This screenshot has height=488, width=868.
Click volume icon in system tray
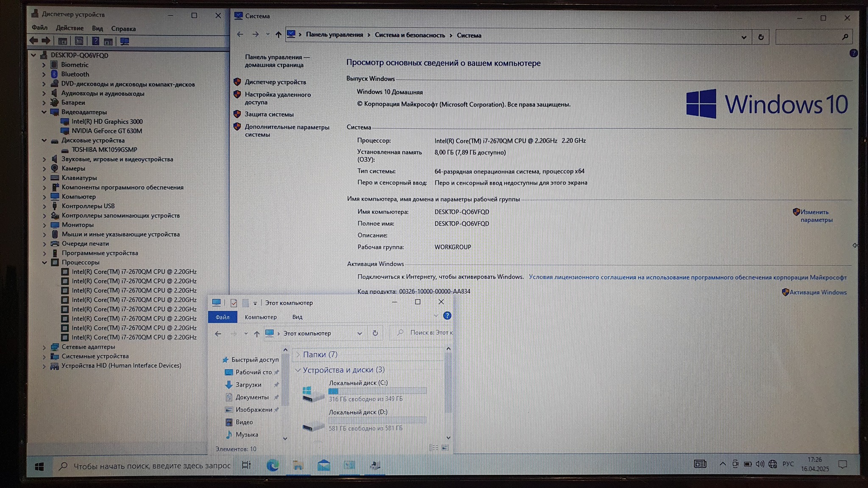759,464
